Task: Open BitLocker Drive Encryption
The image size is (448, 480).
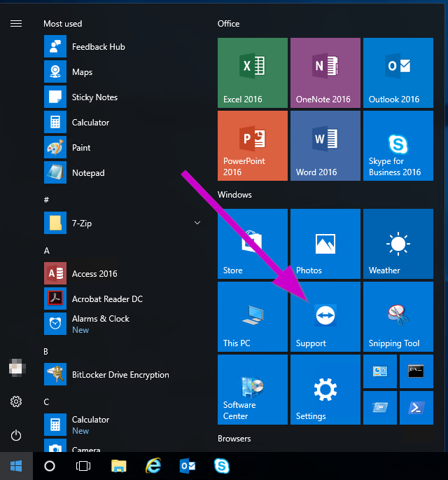Action: [x=122, y=374]
